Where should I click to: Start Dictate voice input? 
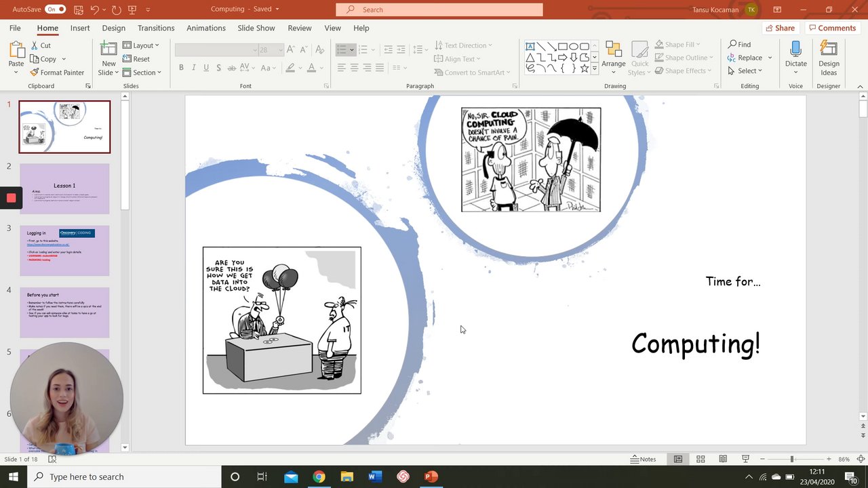[796, 56]
